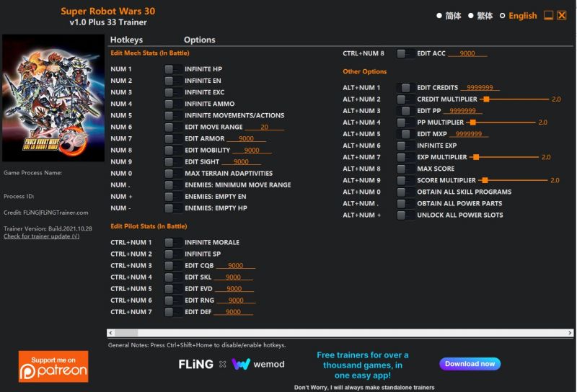Toggle Enemies: Minimum Move Range
The image size is (577, 392).
point(173,185)
